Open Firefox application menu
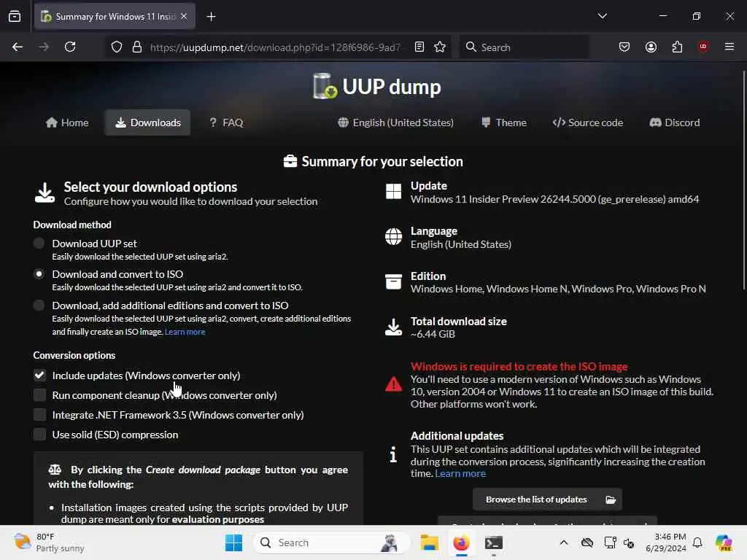The image size is (747, 560). click(729, 47)
